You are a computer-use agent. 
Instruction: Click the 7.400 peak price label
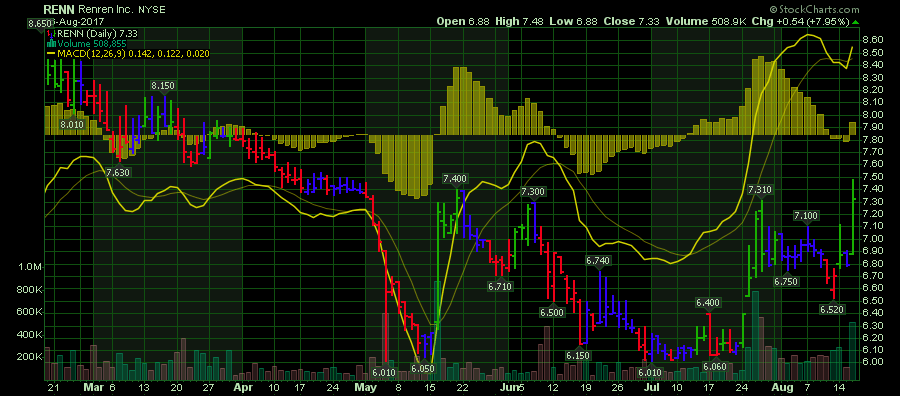(455, 179)
